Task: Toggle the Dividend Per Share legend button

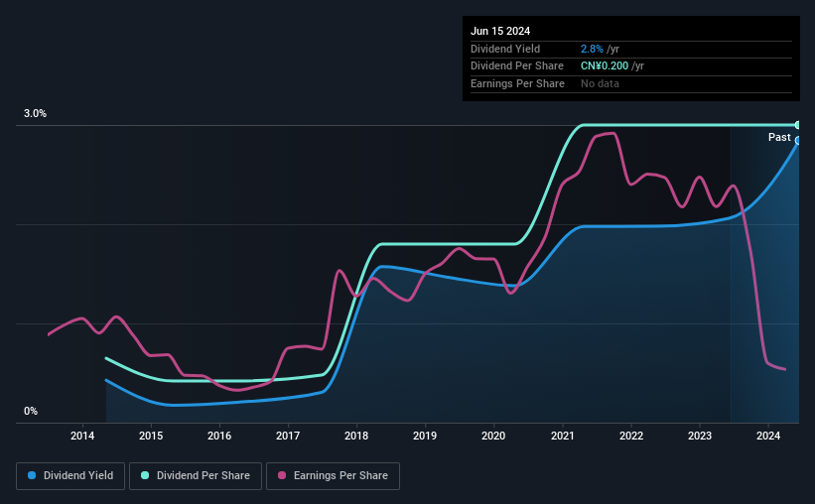Action: tap(196, 476)
